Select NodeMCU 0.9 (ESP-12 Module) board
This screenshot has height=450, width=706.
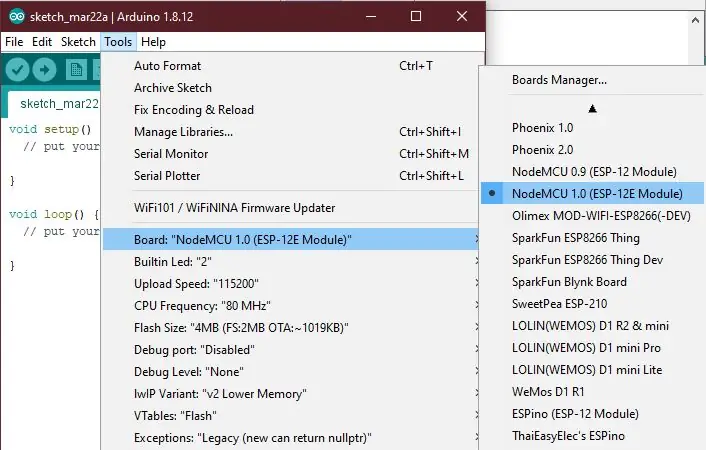(592, 172)
